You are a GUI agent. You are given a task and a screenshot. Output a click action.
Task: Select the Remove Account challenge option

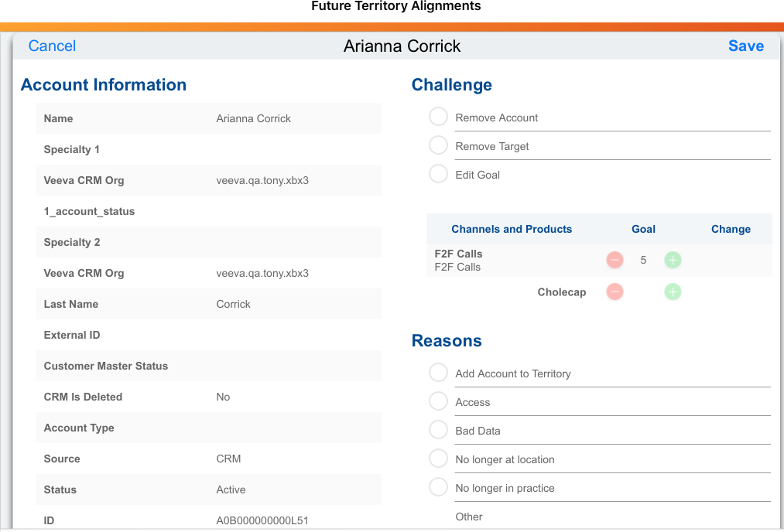coord(439,118)
